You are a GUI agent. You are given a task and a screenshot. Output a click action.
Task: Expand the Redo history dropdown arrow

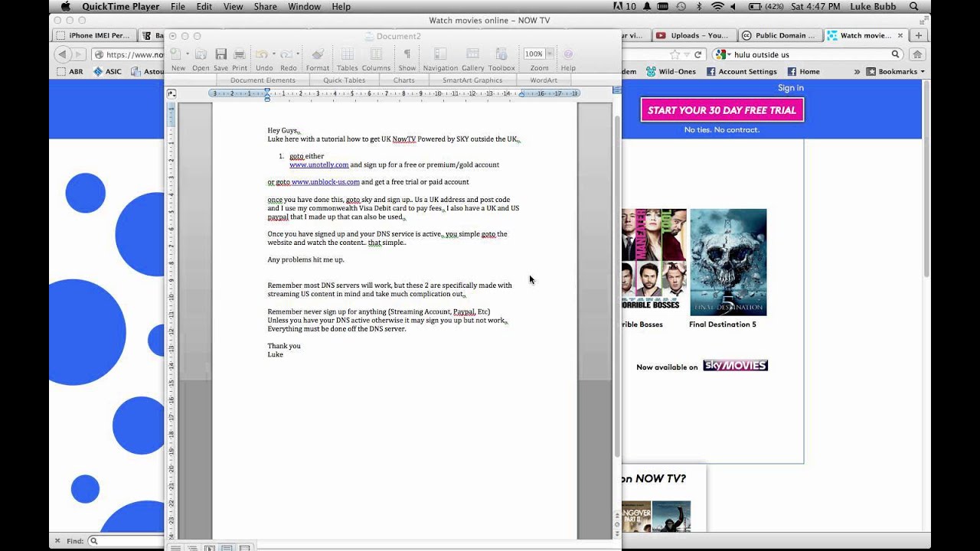pos(297,54)
